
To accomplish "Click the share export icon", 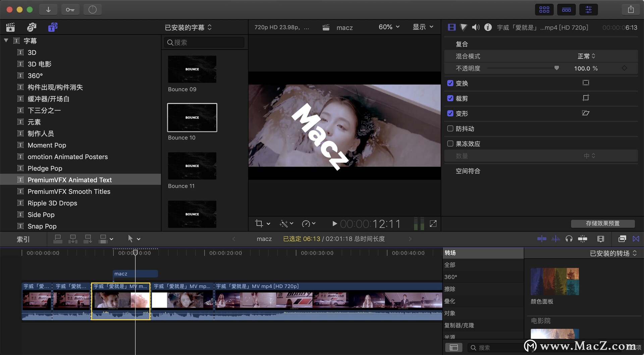I will pyautogui.click(x=631, y=9).
